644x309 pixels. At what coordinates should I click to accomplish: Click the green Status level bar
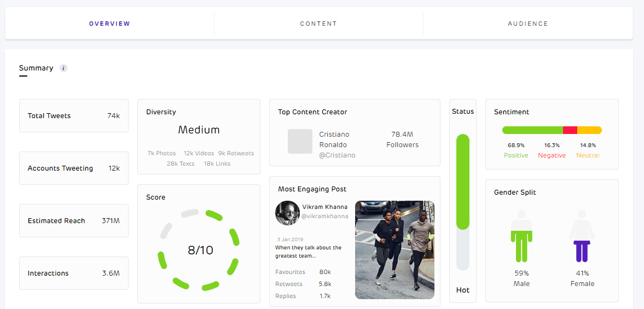click(x=463, y=182)
